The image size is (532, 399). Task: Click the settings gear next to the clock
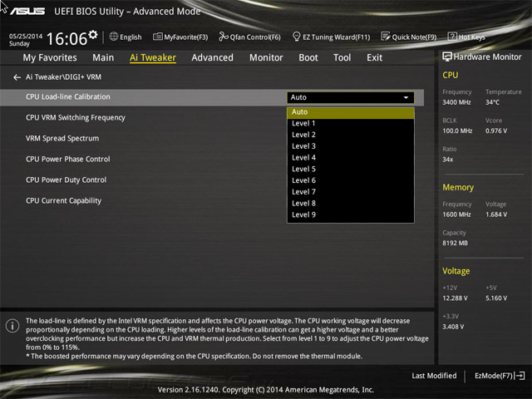(x=93, y=34)
